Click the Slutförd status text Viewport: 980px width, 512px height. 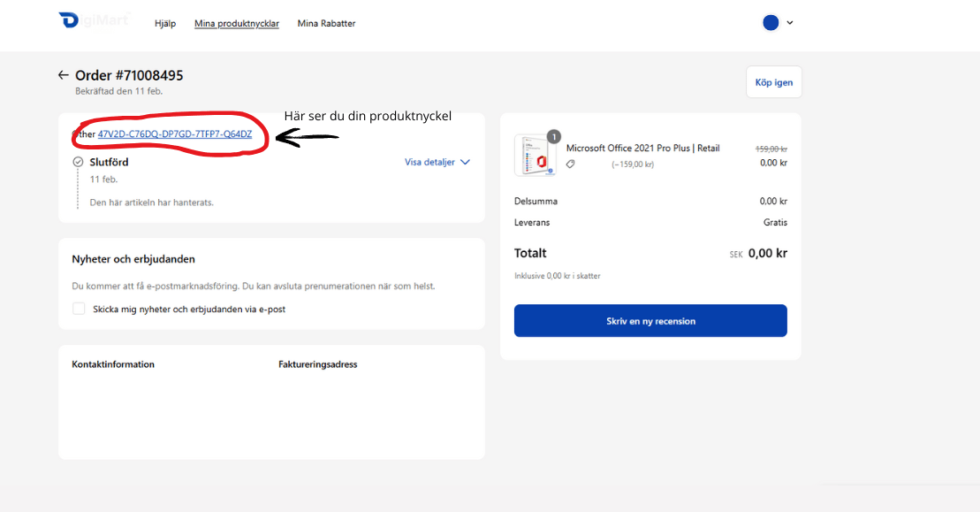point(109,162)
